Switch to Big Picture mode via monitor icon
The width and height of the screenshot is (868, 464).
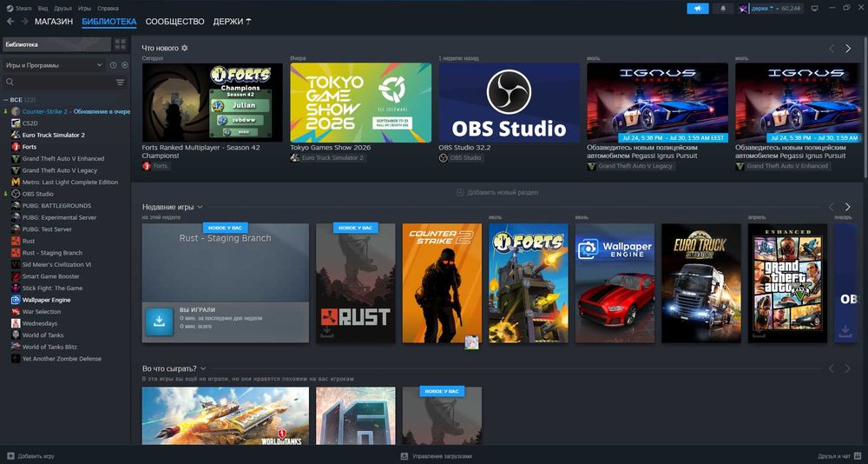pos(814,9)
